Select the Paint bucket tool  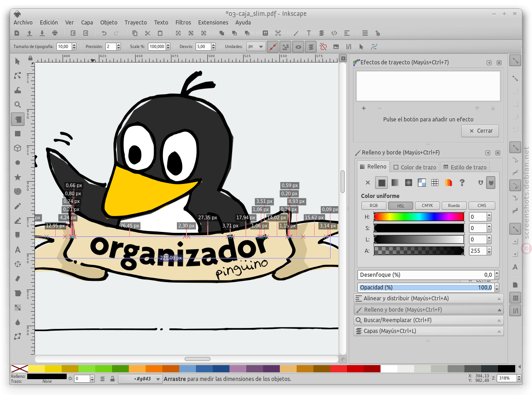18,293
